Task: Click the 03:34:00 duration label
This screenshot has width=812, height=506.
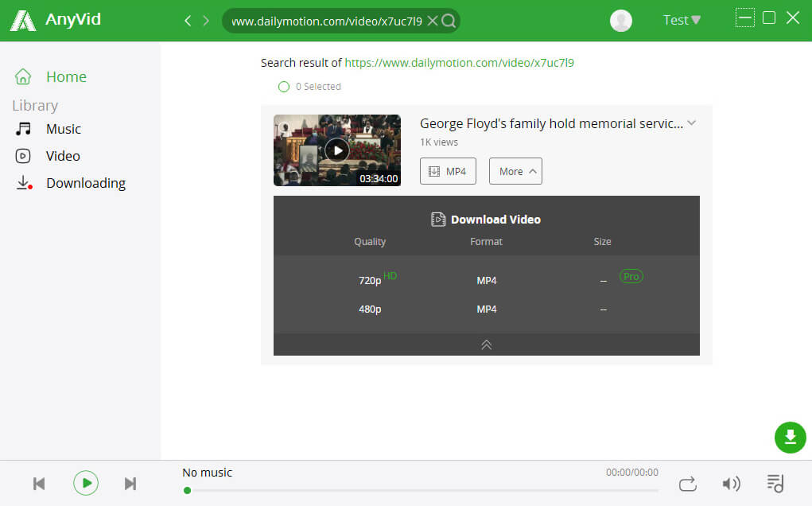Action: tap(379, 179)
